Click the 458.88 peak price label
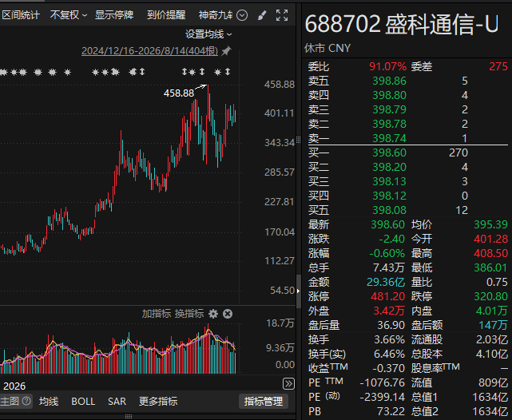 click(179, 93)
